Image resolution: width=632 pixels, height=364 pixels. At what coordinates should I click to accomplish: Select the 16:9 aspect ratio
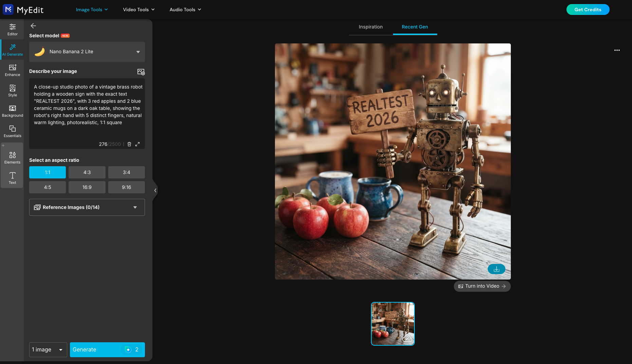tap(87, 187)
